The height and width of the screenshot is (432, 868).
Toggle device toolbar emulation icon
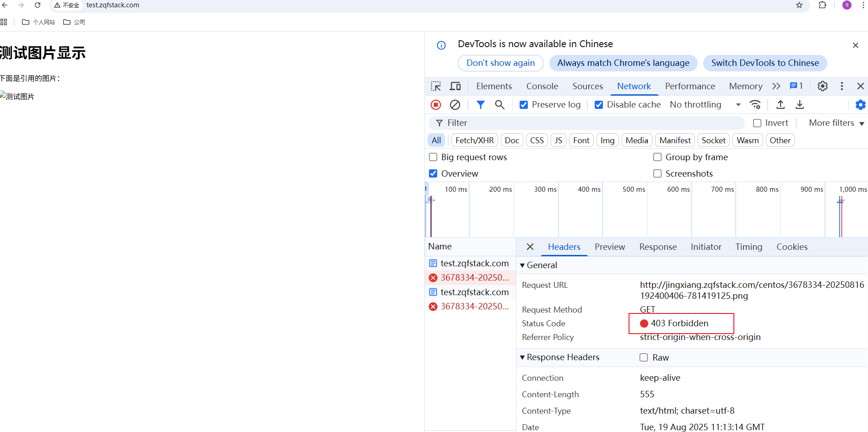[455, 86]
